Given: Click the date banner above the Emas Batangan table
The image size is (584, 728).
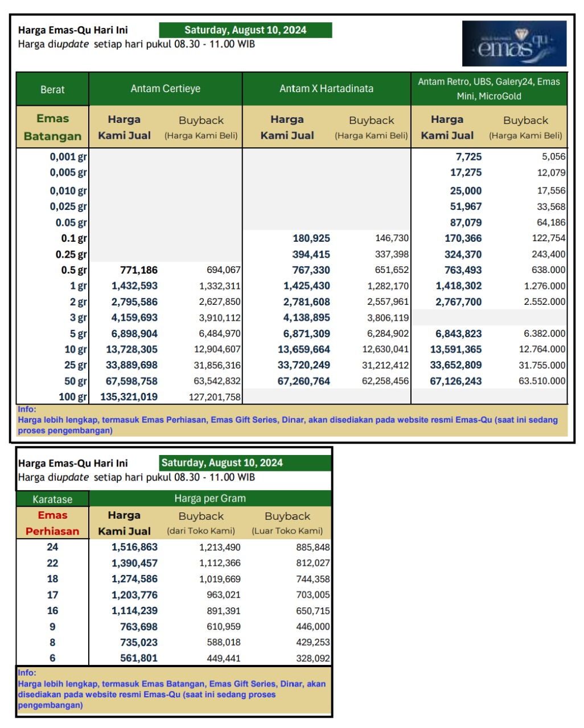Looking at the screenshot, I should (245, 30).
